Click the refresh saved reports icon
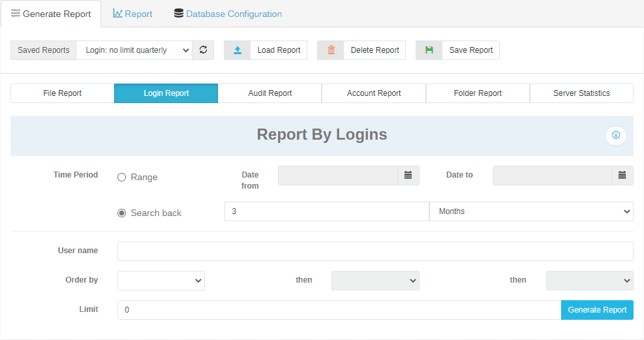644x340 pixels. (203, 50)
